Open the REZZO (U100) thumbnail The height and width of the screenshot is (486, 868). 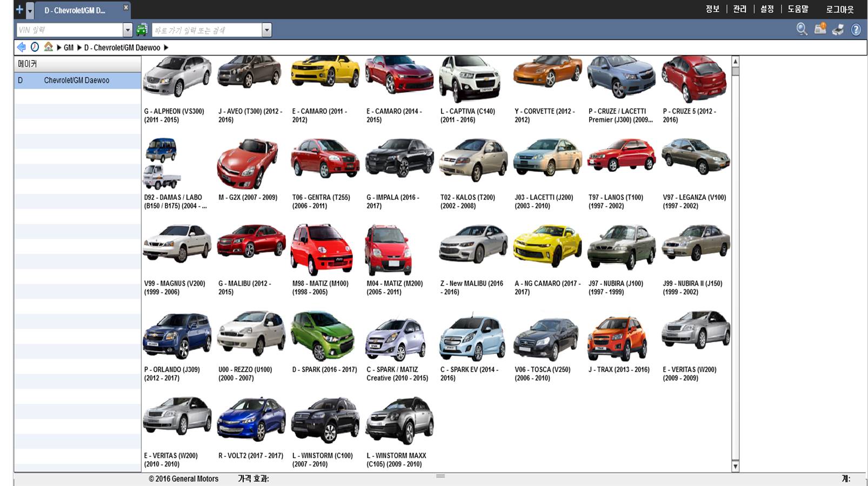pos(251,334)
